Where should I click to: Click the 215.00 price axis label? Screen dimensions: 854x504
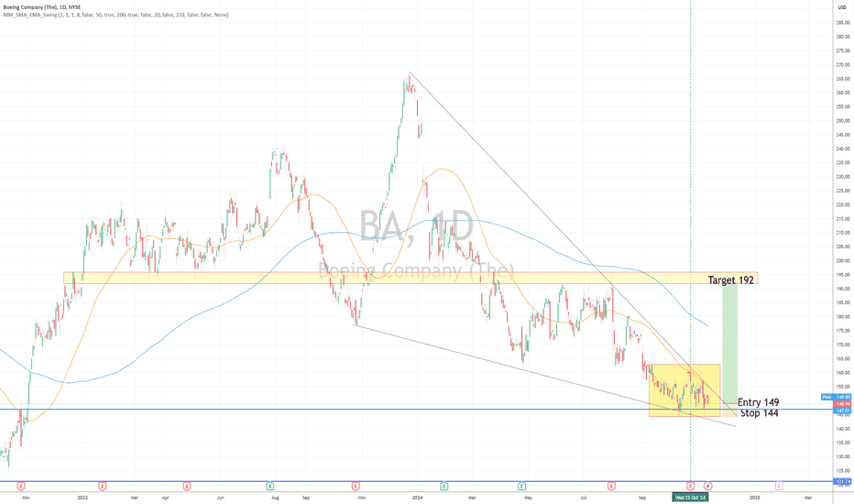[x=843, y=218]
